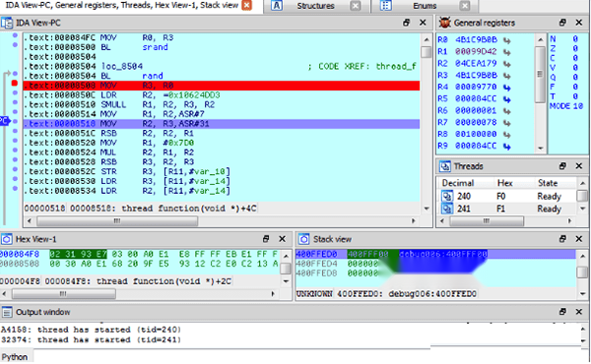591x364 pixels.
Task: Click horizontal scrollbar in IDA View-PC
Action: coord(117,221)
